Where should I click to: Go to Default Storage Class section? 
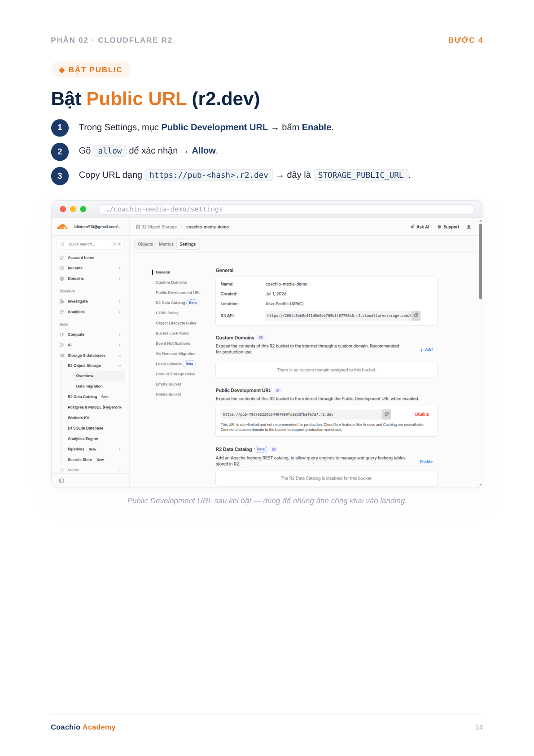tap(175, 374)
